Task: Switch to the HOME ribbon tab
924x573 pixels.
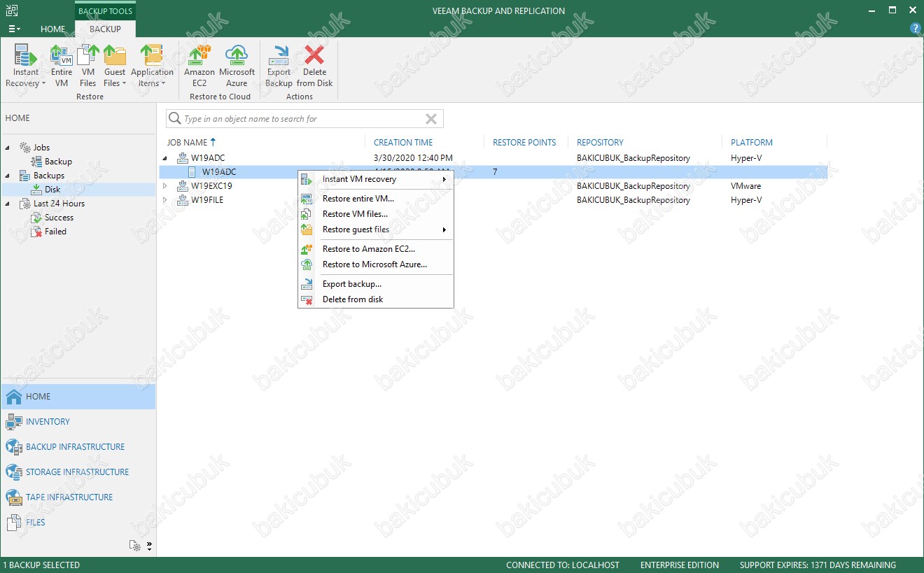Action: tap(52, 29)
